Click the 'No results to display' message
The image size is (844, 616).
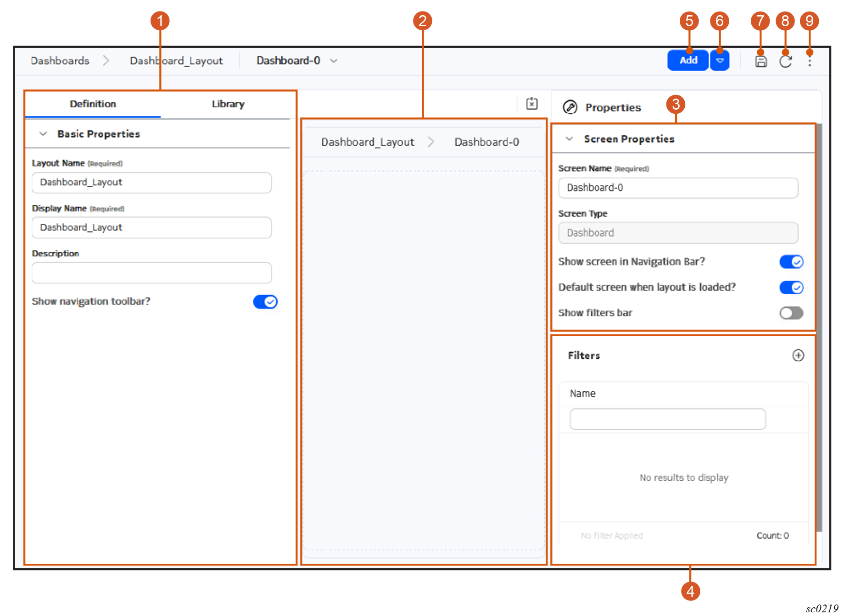pos(684,478)
